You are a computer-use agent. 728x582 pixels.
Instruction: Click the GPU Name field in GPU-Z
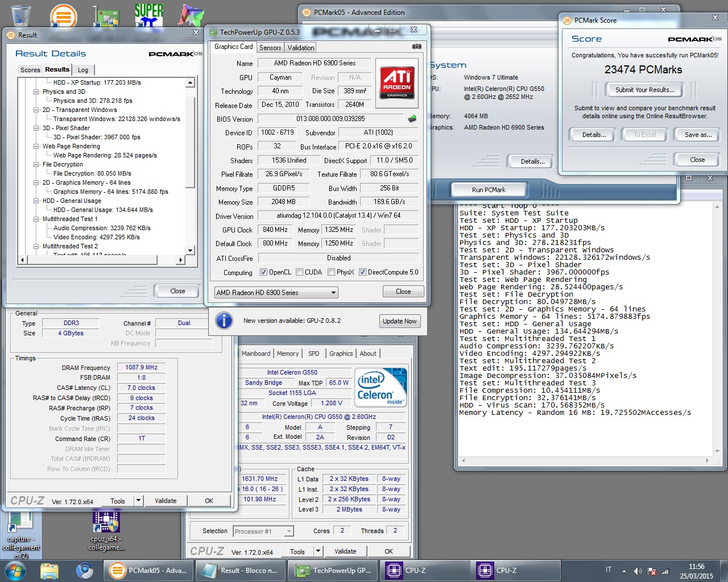click(315, 63)
